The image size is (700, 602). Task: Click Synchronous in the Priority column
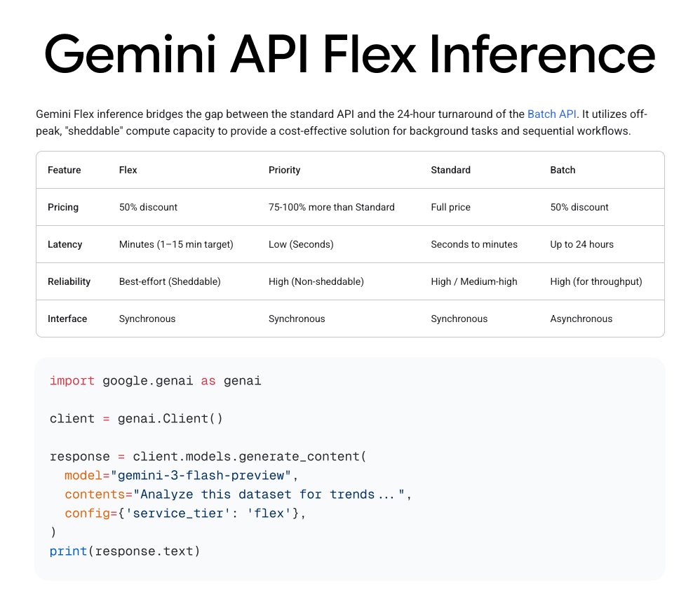coord(297,319)
